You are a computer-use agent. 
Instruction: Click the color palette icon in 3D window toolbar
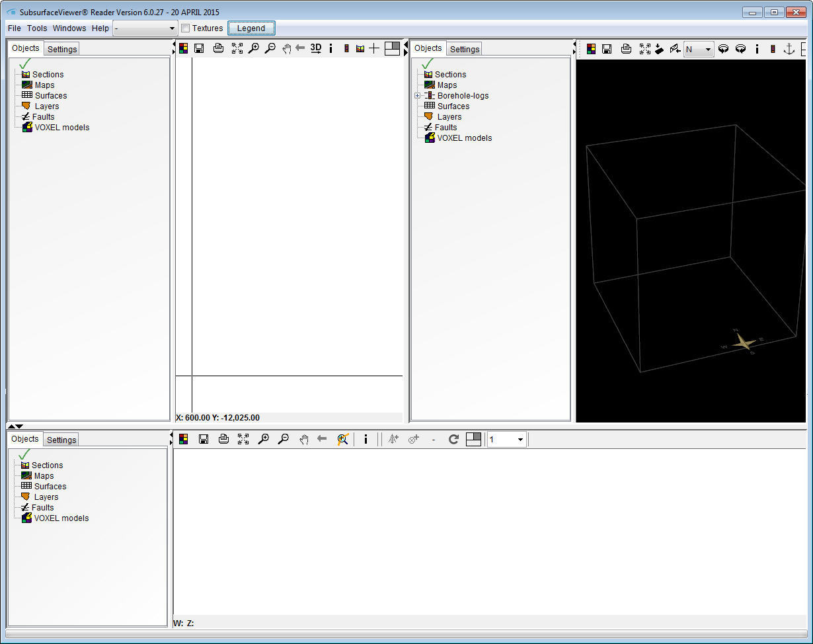click(x=592, y=49)
